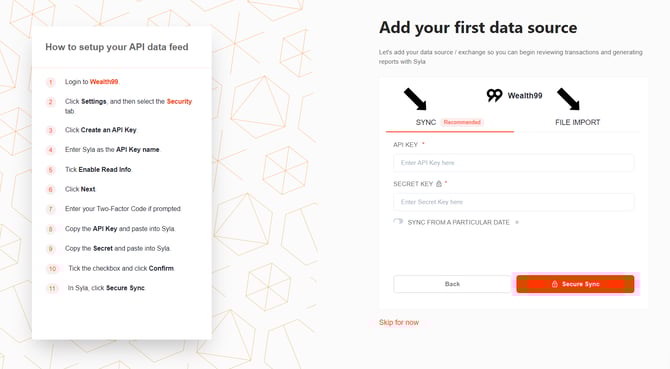Click the info icon after SYNC FROM A PARTICULAR DATE
The image size is (670, 369).
[x=517, y=223]
